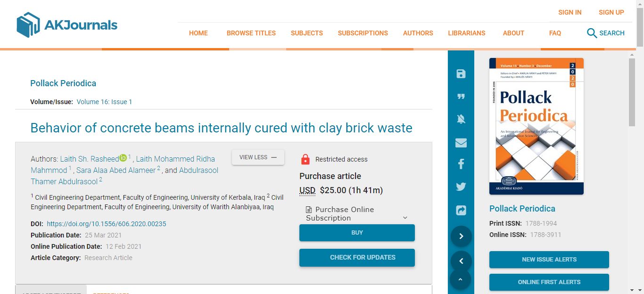
Task: Click the save article floppy disk icon
Action: tap(461, 73)
